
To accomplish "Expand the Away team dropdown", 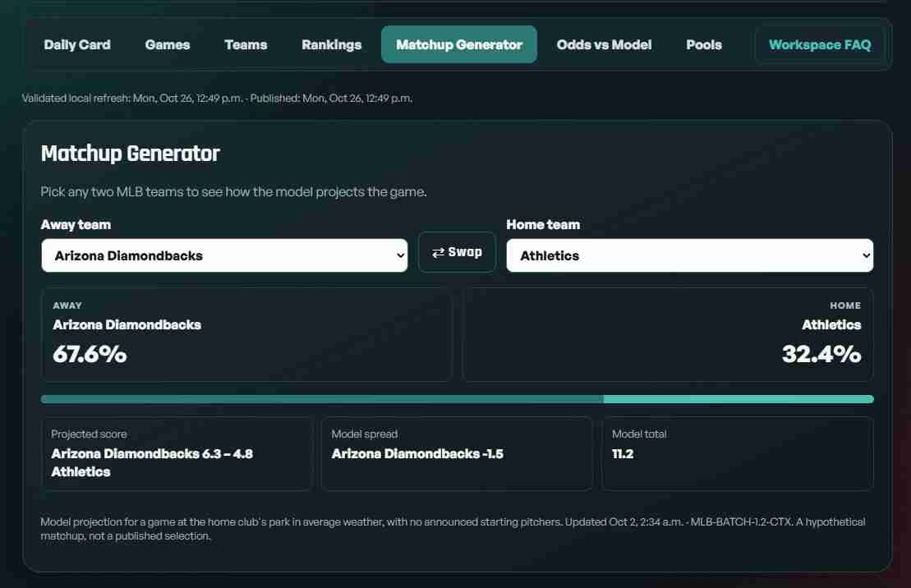I will (x=224, y=255).
